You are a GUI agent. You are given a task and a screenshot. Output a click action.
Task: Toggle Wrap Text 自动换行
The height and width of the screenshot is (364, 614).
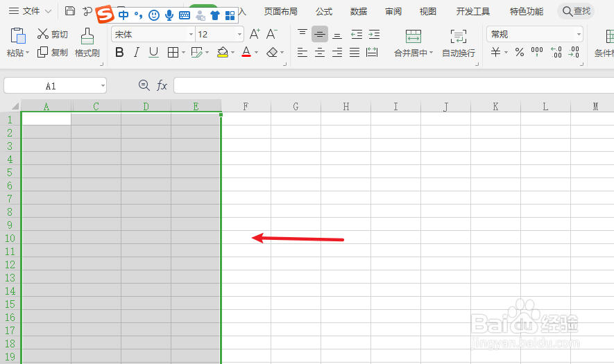pyautogui.click(x=458, y=43)
